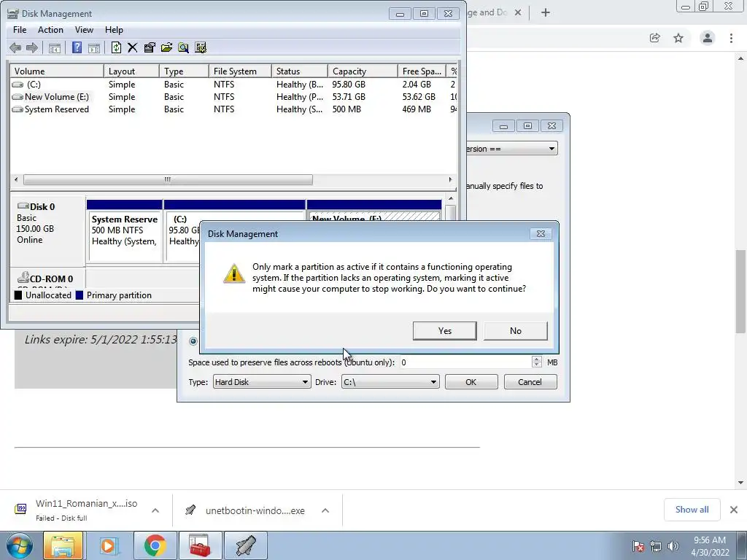Image resolution: width=747 pixels, height=560 pixels.
Task: Click the Open folder icon in toolbar
Action: 166,47
